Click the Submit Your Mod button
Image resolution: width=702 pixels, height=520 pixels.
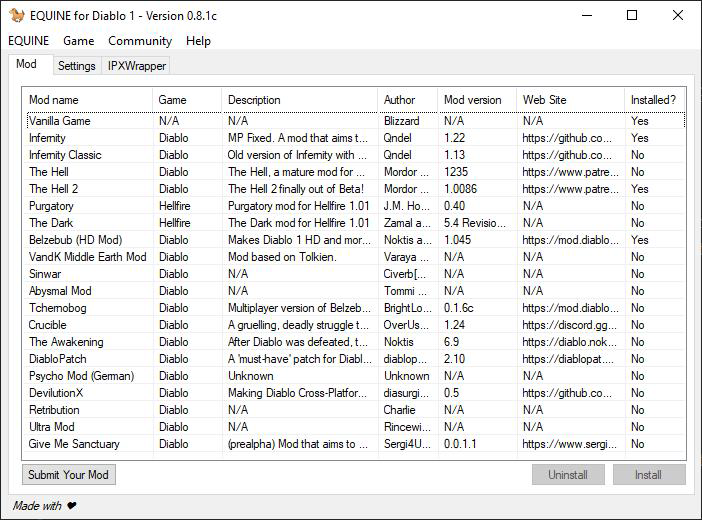tap(68, 474)
